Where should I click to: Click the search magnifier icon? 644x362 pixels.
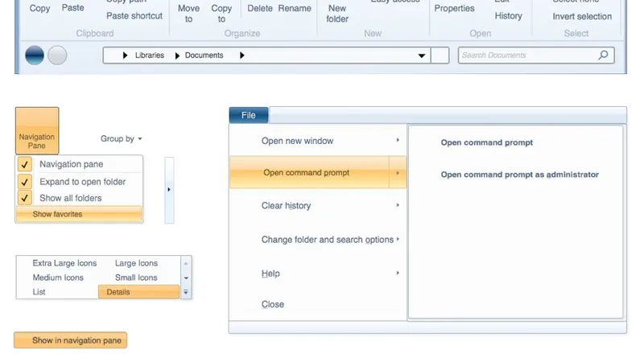pos(603,55)
